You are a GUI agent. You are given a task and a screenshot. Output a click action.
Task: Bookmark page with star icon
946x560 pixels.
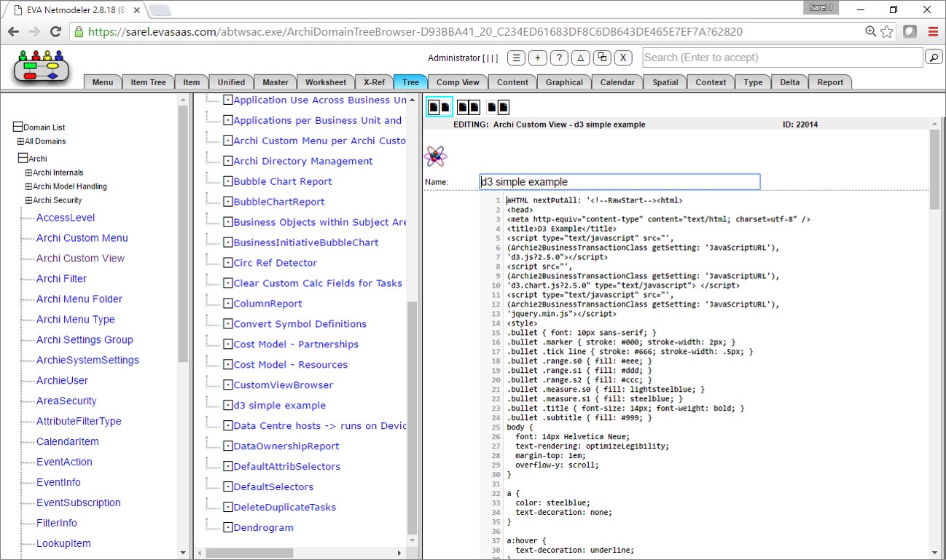[887, 31]
